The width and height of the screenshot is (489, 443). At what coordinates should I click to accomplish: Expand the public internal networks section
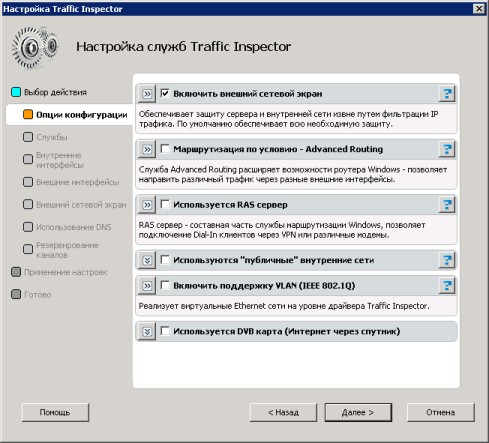point(147,260)
